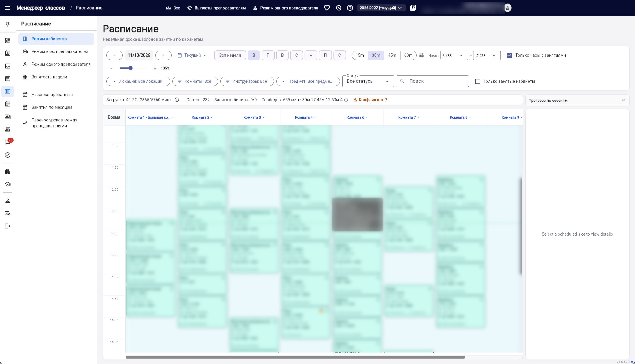Open Занятия по месяцам in sidebar
Viewport: 635px width, 364px height.
(x=56, y=107)
